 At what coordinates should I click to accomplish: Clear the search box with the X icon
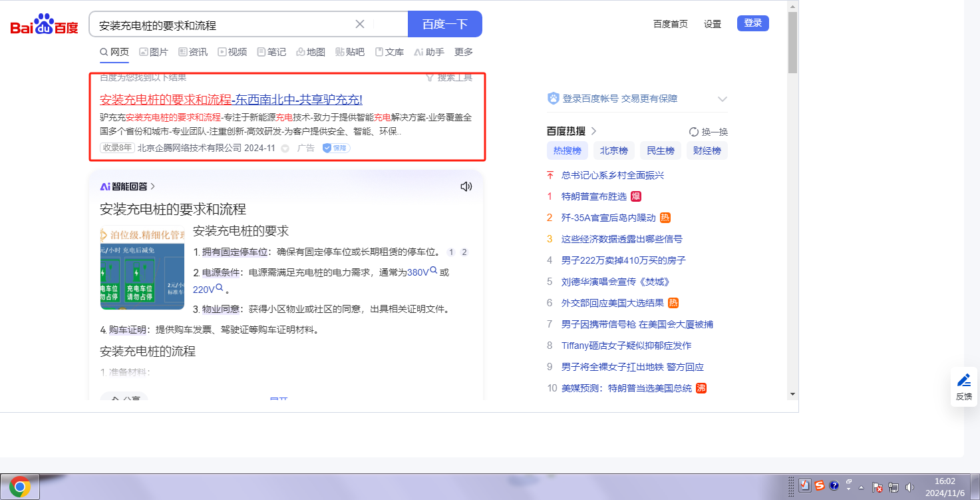click(360, 25)
